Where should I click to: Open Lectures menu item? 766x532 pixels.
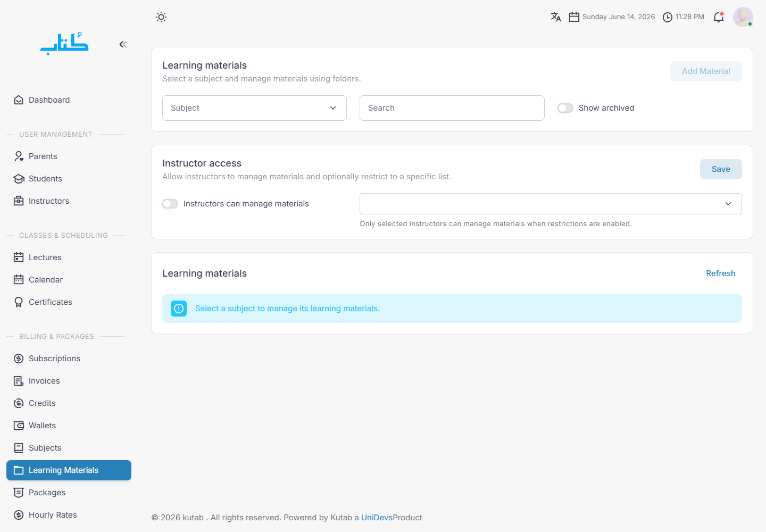tap(69, 257)
